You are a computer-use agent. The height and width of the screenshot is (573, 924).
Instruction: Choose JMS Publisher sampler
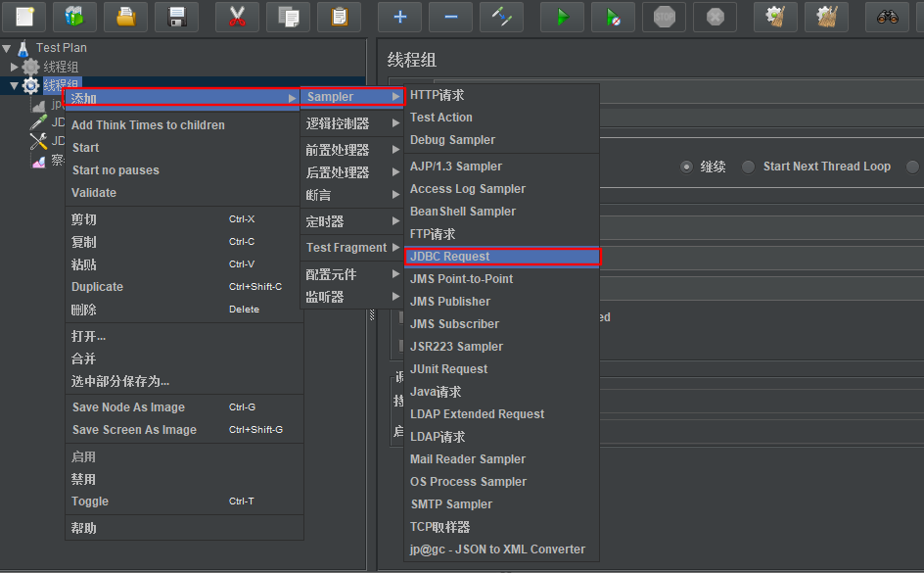[502, 302]
